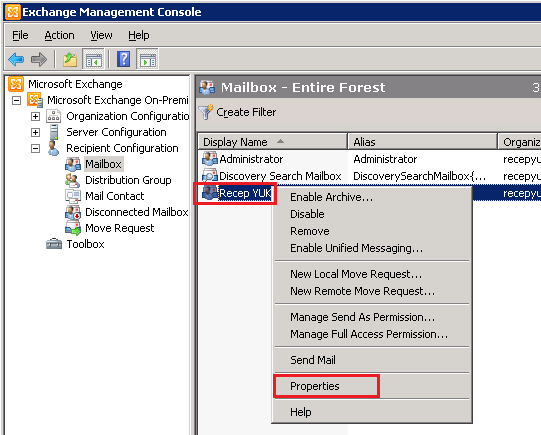Viewport: 541px width, 435px height.
Task: Click the blue Back arrow toolbar icon
Action: [16, 59]
